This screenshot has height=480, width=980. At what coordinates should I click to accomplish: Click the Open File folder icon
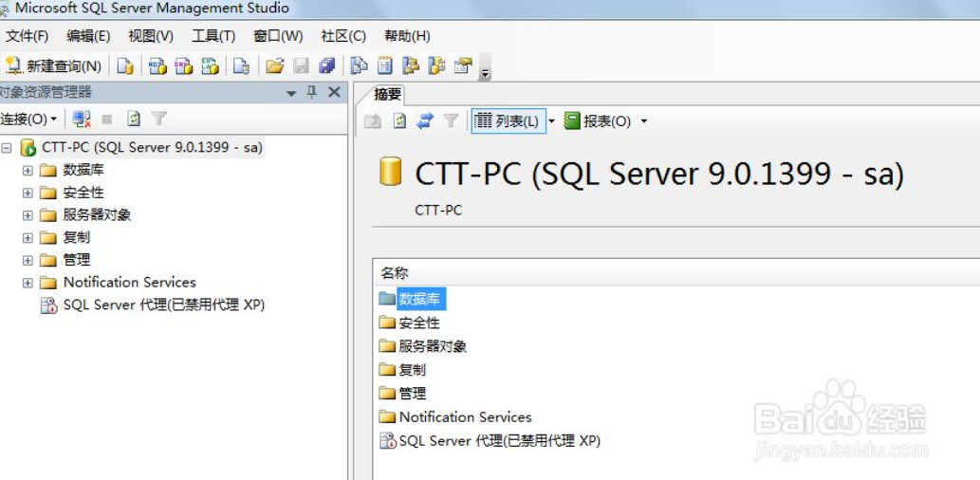(x=275, y=66)
